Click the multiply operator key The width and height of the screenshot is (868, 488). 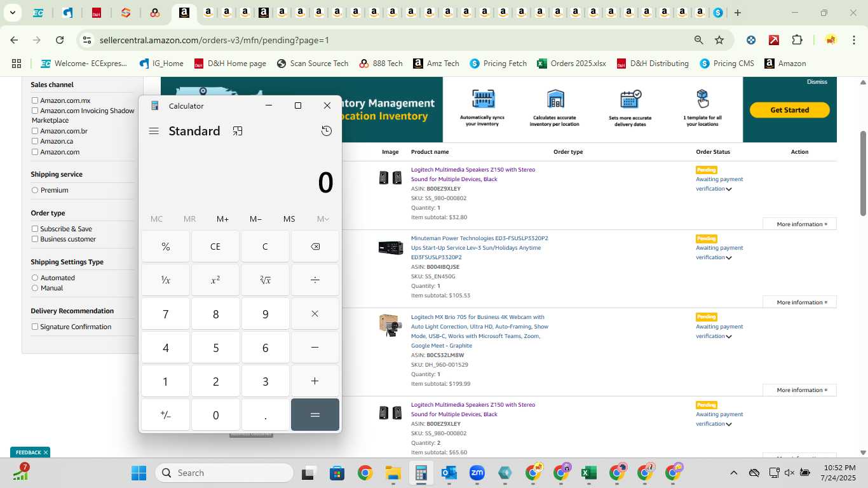click(315, 314)
